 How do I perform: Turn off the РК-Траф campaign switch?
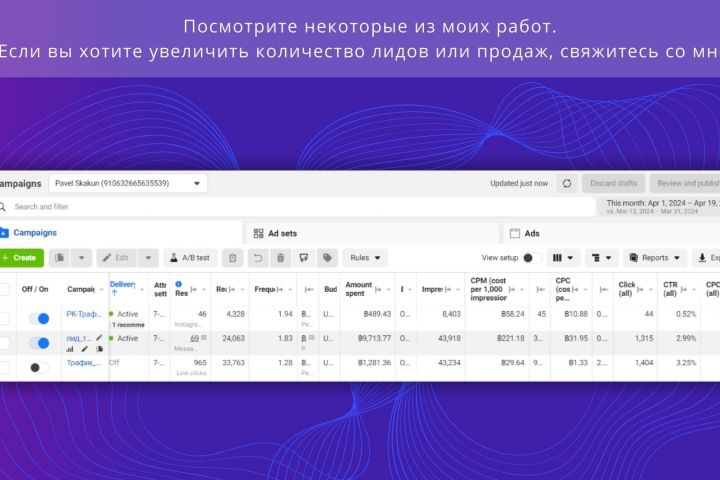pyautogui.click(x=39, y=318)
